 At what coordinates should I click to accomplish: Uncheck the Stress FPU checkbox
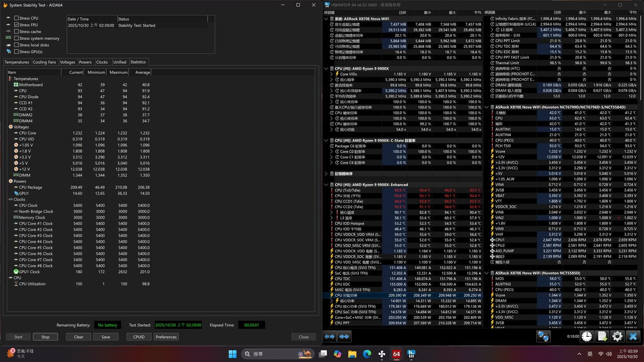tap(17, 25)
